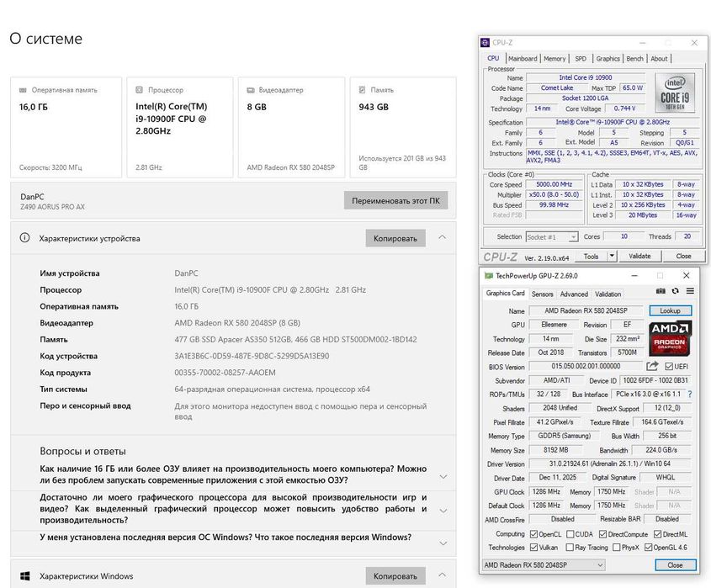Viewport: 711px width, 588px height.
Task: Click the Intel Core i9 logo in CPU-Z
Action: point(675,93)
